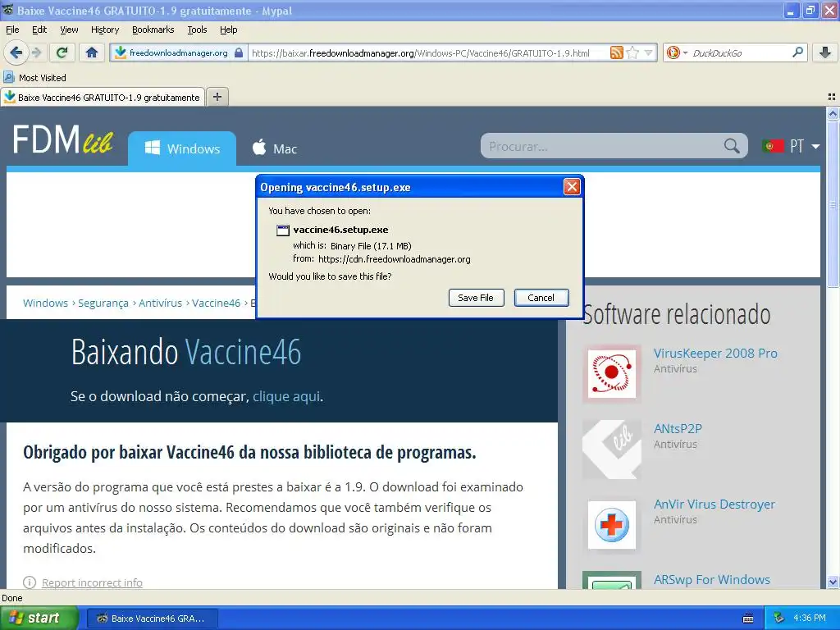This screenshot has height=630, width=840.
Task: Click the Portugal flag icon
Action: (x=773, y=146)
